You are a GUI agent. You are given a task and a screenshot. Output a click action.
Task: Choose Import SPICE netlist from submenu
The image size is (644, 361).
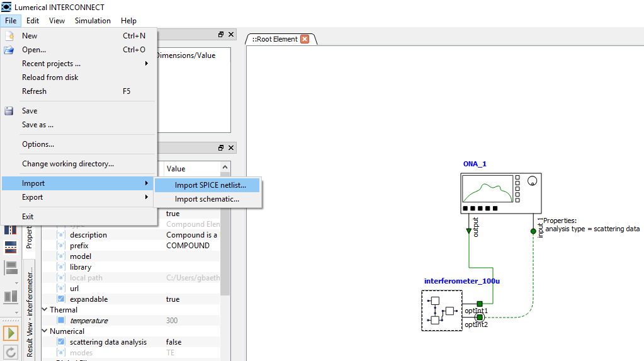click(207, 185)
